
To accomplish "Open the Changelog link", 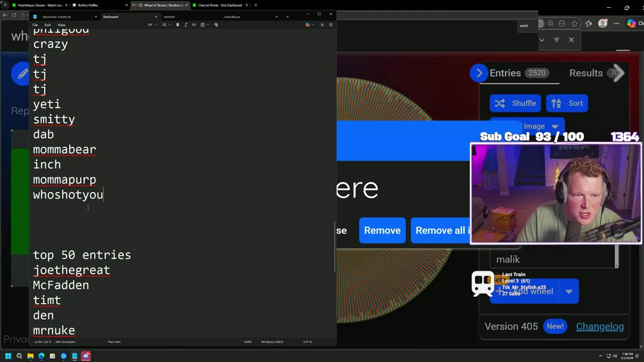I will [x=600, y=326].
